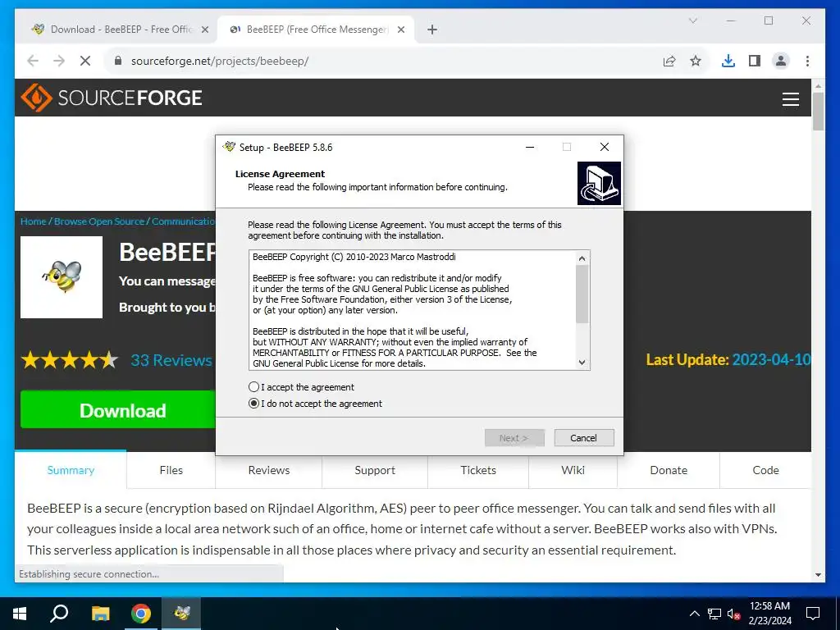Open the Files tab

pos(171,470)
